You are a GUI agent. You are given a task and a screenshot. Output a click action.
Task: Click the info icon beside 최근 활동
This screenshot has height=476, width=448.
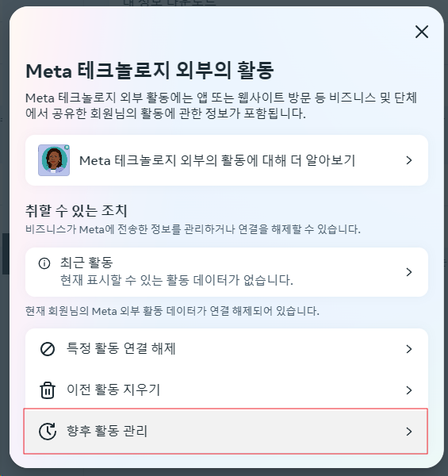(x=44, y=263)
